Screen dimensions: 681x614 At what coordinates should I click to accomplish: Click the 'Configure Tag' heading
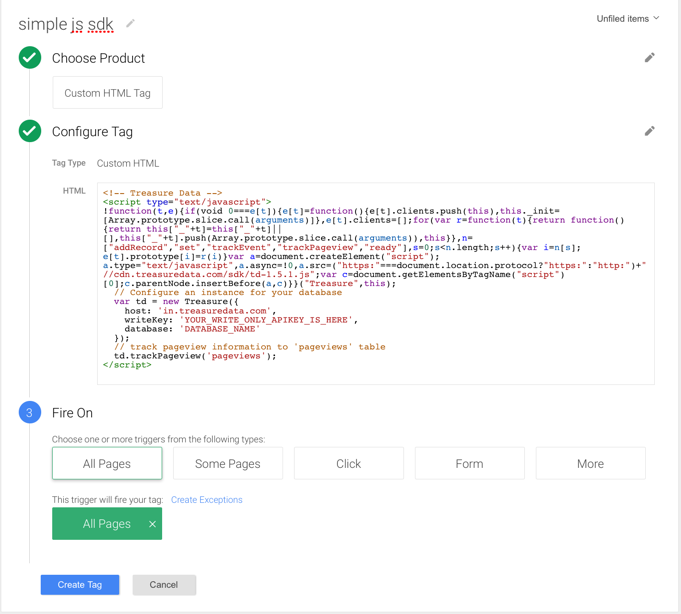click(x=92, y=132)
